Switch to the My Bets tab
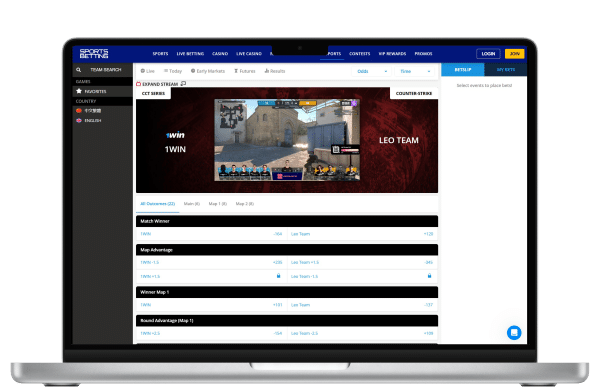Screen dimensions: 600x390 pyautogui.click(x=505, y=70)
